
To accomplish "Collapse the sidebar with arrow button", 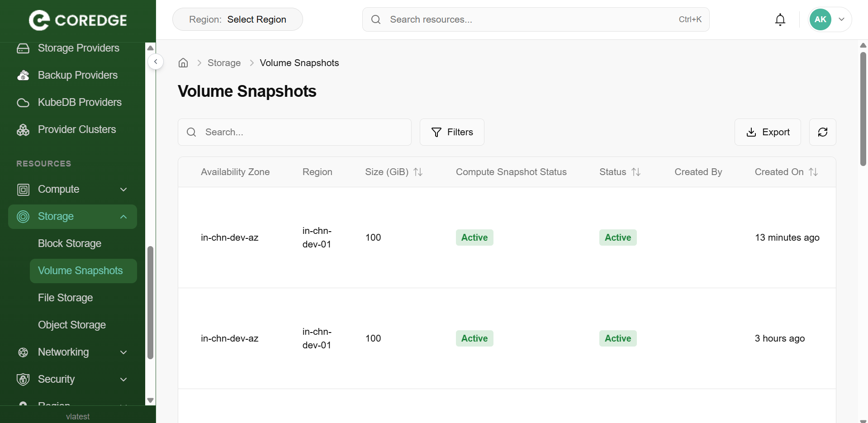I will click(x=156, y=62).
